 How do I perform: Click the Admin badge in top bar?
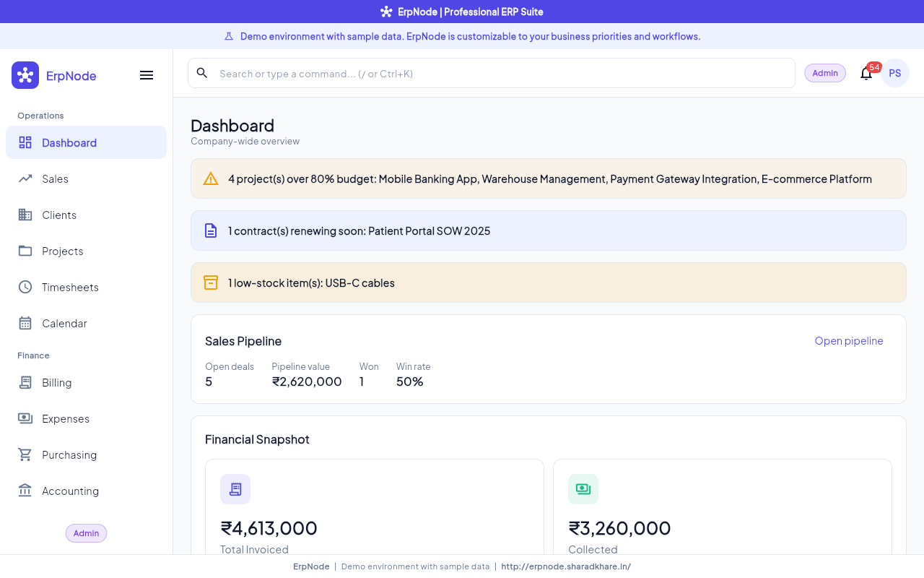(x=825, y=73)
